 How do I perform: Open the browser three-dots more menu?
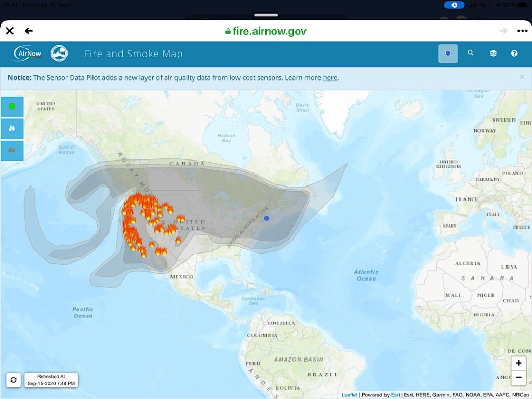[x=522, y=31]
